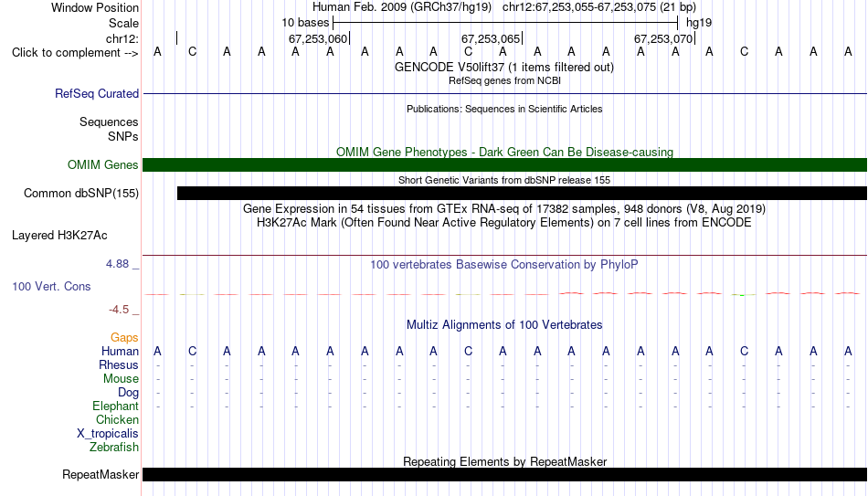Screen dimensions: 868x496
Task: Open the RepeatMasker track label
Action: tap(101, 474)
